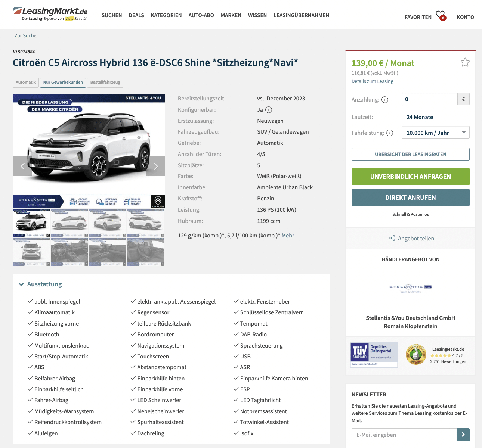Open the KONTO menu
482x448 pixels.
(465, 17)
